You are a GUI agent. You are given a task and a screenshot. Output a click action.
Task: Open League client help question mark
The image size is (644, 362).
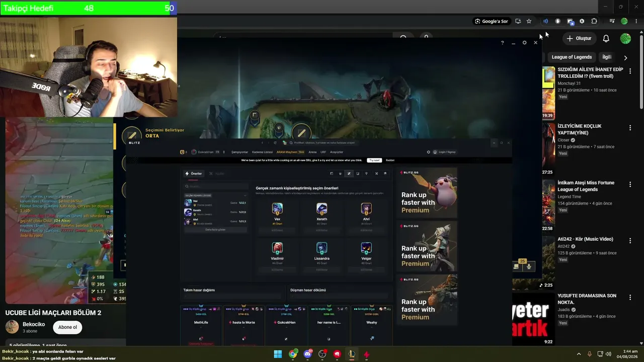tap(502, 43)
